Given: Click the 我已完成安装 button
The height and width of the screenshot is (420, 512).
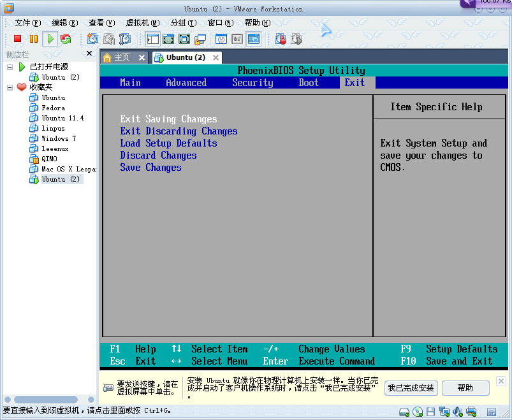Looking at the screenshot, I should 411,388.
